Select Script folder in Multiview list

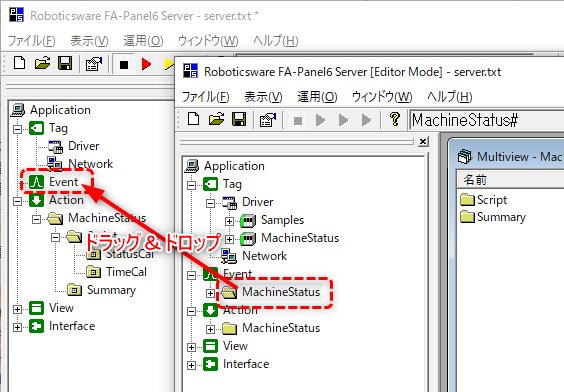(484, 200)
